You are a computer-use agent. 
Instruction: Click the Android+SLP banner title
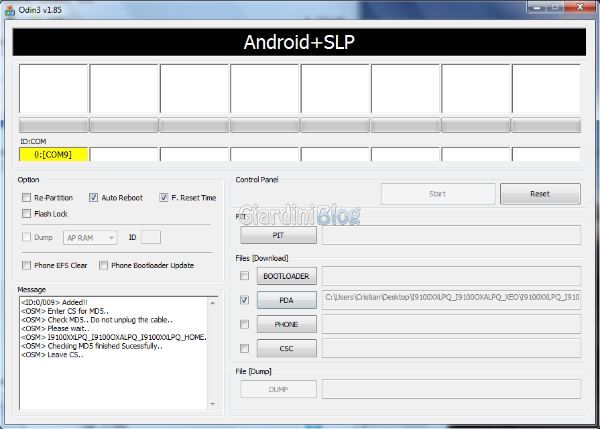tap(299, 42)
